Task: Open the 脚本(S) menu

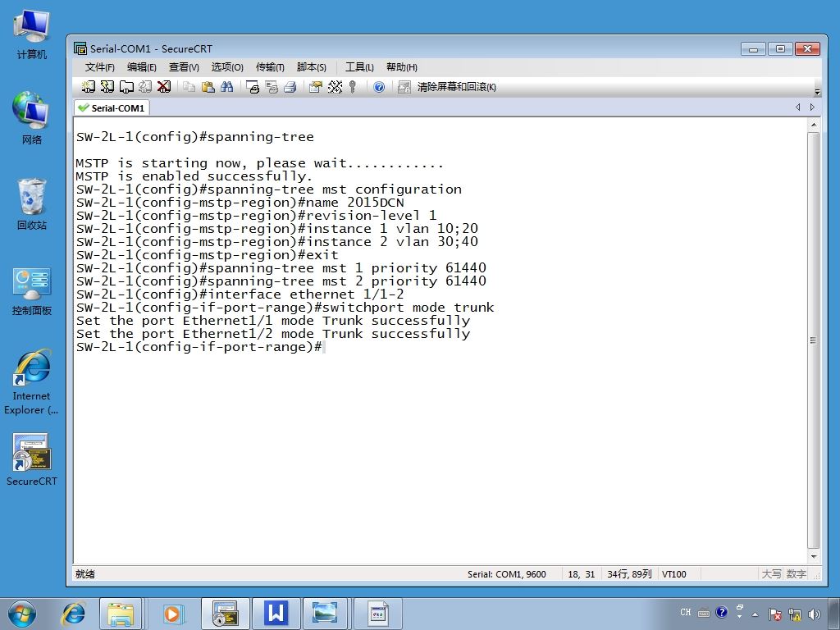Action: coord(311,67)
